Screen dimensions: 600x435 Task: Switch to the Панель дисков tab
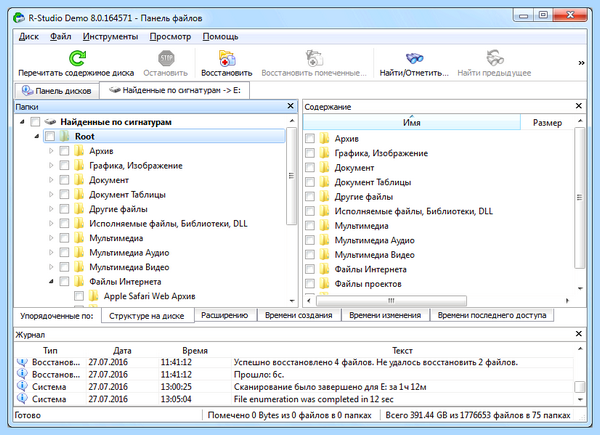[57, 91]
